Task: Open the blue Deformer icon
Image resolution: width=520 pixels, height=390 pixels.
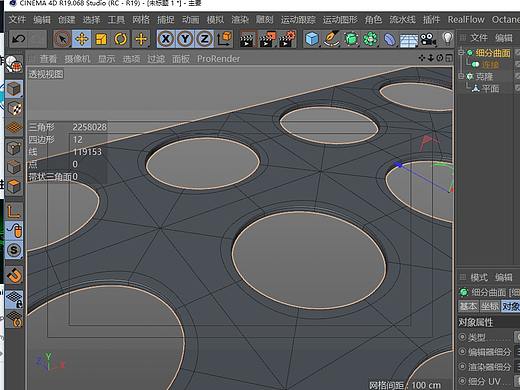Action: (x=389, y=40)
